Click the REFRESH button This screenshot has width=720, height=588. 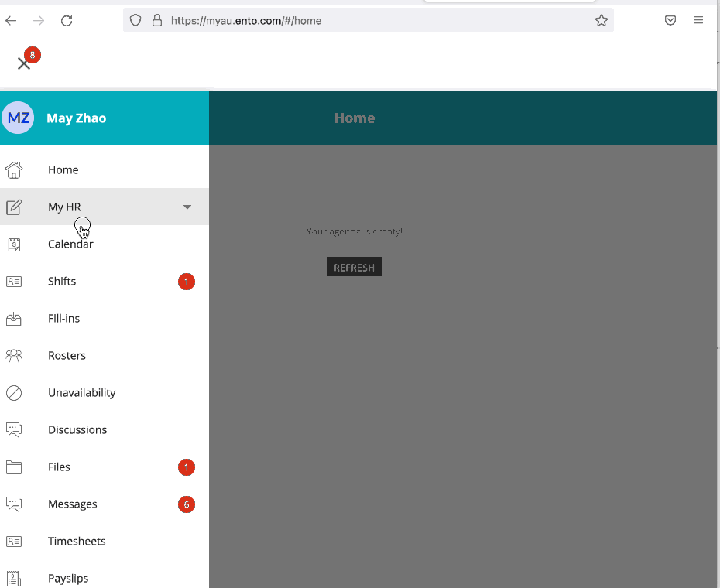click(x=354, y=266)
